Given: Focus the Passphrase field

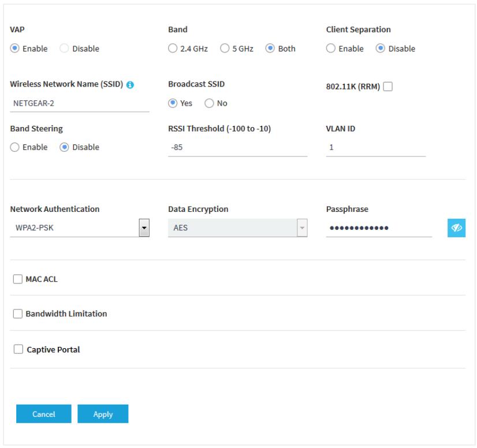Looking at the screenshot, I should point(379,228).
